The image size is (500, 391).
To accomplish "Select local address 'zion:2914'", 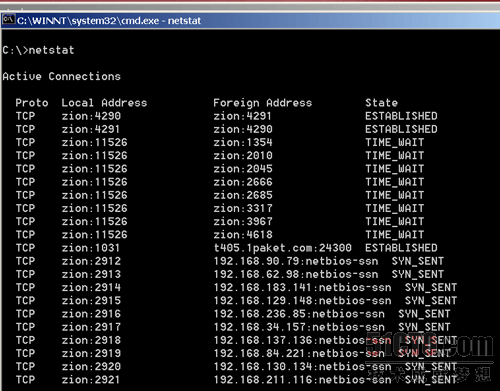I will click(91, 287).
